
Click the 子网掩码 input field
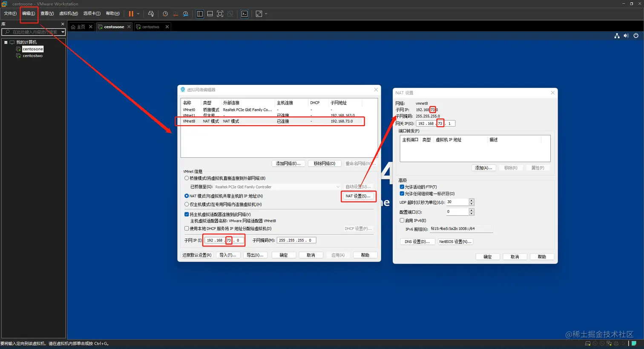tap(296, 240)
